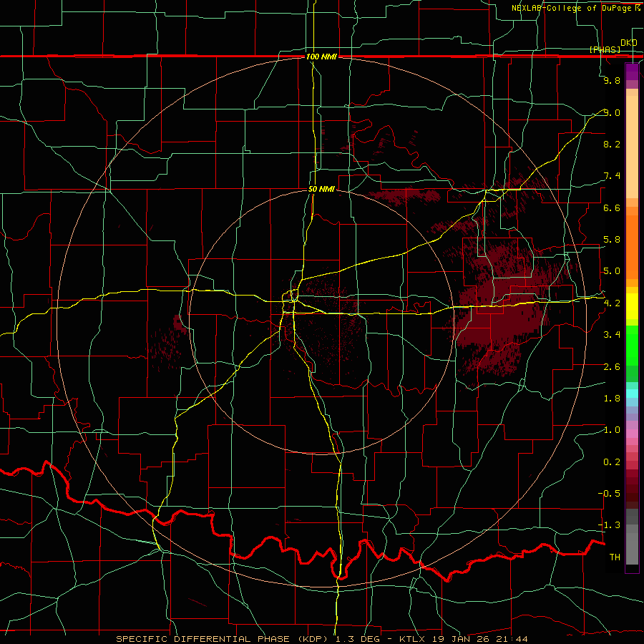This screenshot has height=644, width=644.
Task: Click the 9.0 scale value
Action: [612, 112]
